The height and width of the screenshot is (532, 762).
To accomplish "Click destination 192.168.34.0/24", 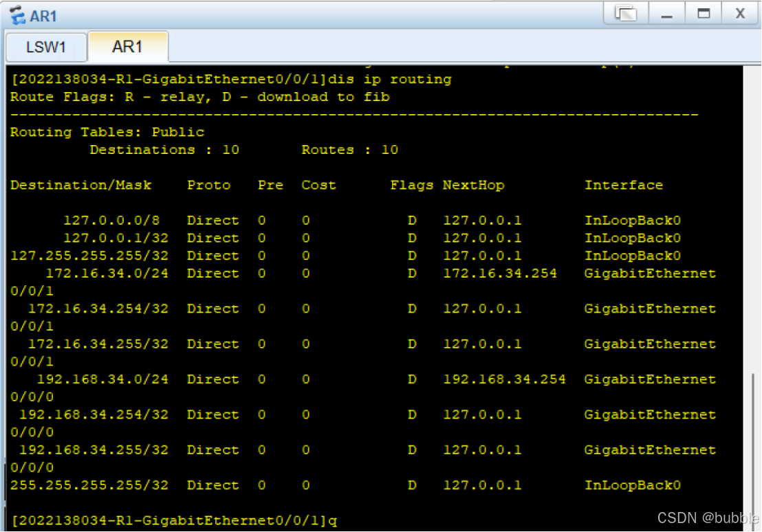I will [x=103, y=379].
